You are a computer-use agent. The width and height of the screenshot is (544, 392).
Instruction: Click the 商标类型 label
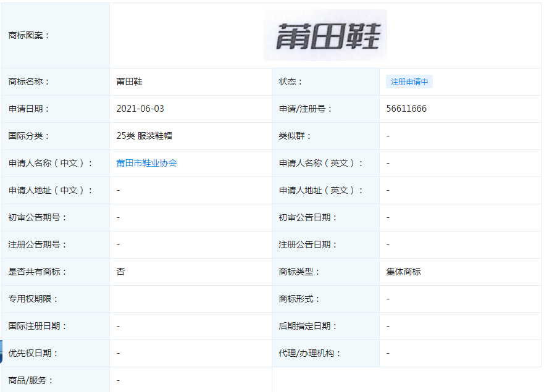[299, 272]
